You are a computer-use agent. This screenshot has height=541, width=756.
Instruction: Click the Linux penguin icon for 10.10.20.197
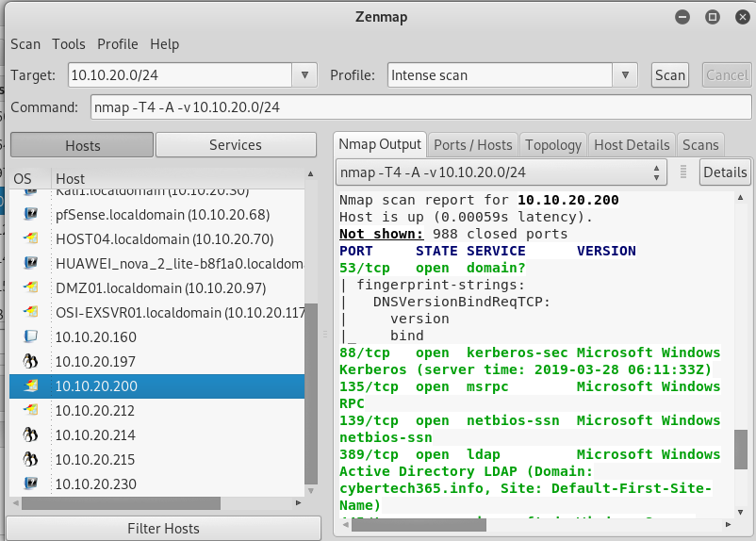coord(31,361)
